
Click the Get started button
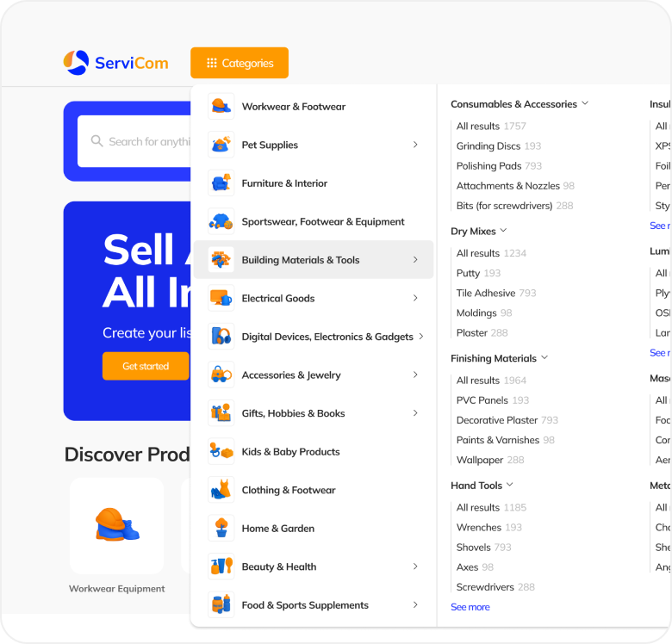tap(146, 366)
